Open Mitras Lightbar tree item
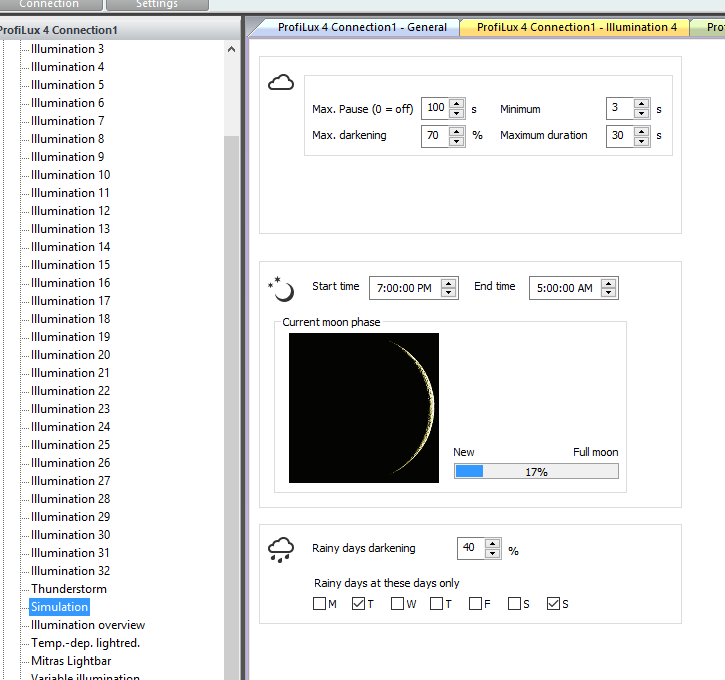Screen dimensions: 725x680 (x=71, y=662)
